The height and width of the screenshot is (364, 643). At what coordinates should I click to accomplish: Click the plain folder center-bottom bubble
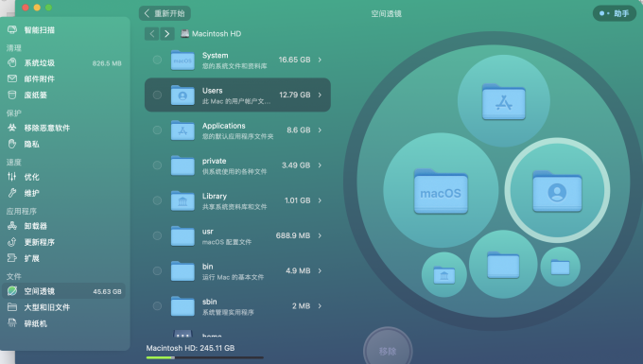click(x=503, y=265)
